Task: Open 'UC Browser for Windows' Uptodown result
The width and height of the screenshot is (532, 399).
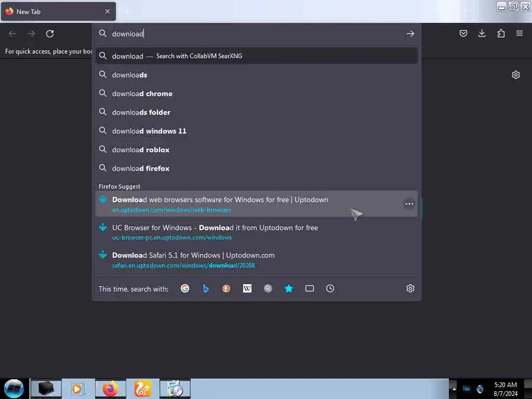Action: [257, 232]
